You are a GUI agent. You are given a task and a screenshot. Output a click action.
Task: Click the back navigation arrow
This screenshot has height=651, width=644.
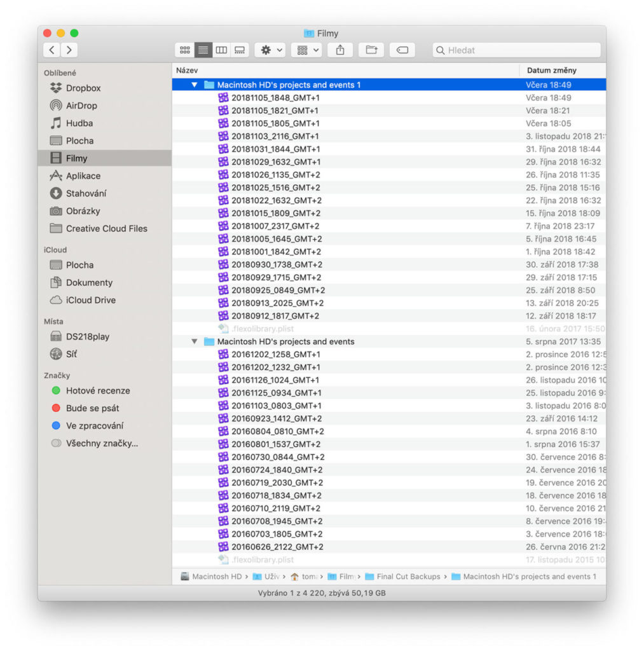point(51,50)
